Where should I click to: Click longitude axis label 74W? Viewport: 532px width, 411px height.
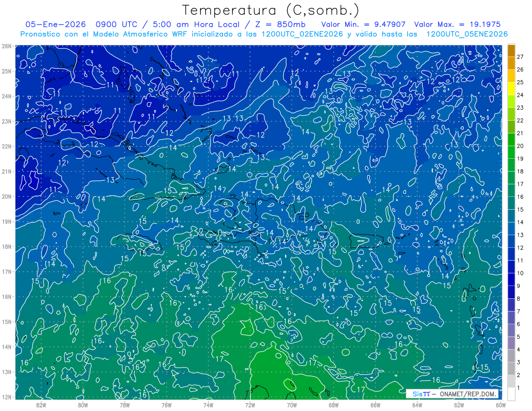click(208, 405)
